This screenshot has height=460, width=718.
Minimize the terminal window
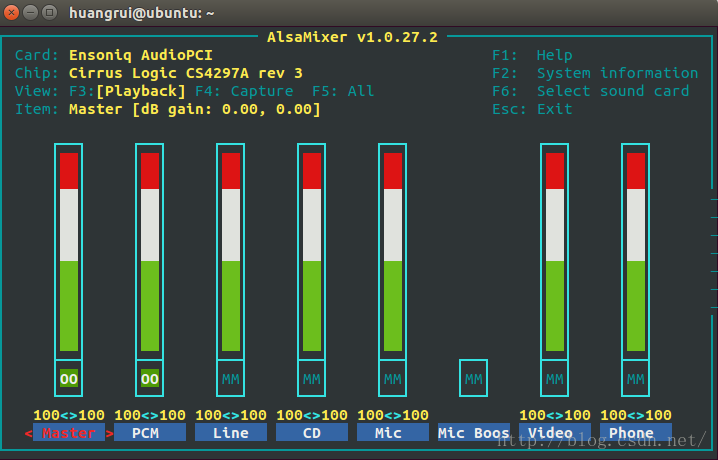tap(31, 12)
